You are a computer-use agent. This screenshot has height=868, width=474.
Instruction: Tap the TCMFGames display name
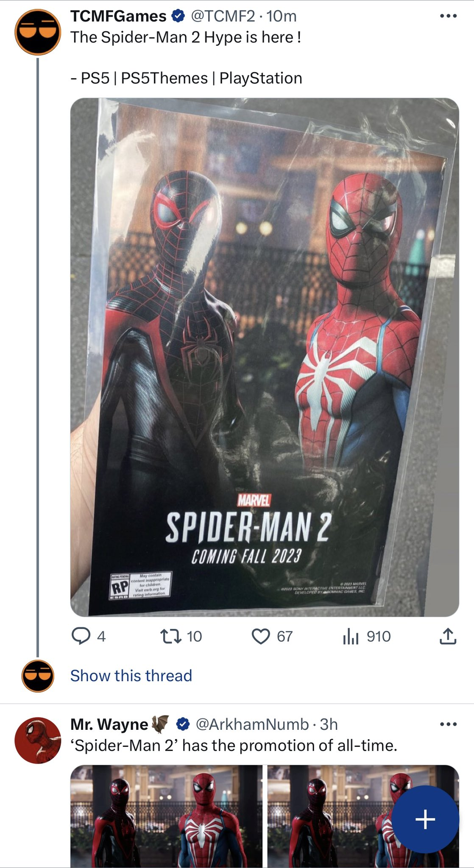tap(118, 16)
